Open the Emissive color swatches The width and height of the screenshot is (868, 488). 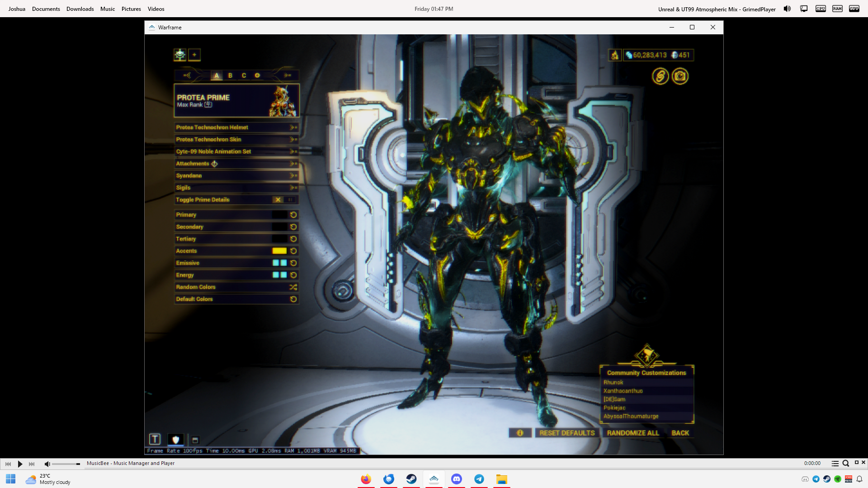click(x=279, y=263)
